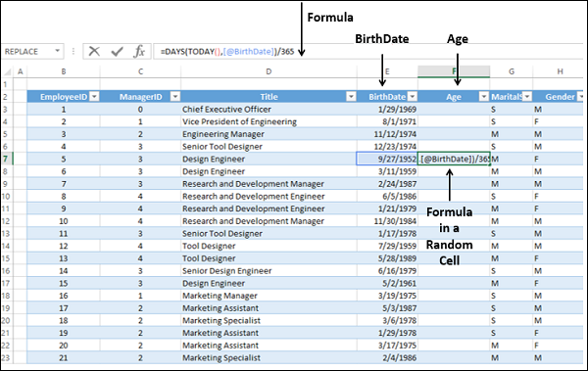Expand the Title column filter arrow

tap(351, 97)
